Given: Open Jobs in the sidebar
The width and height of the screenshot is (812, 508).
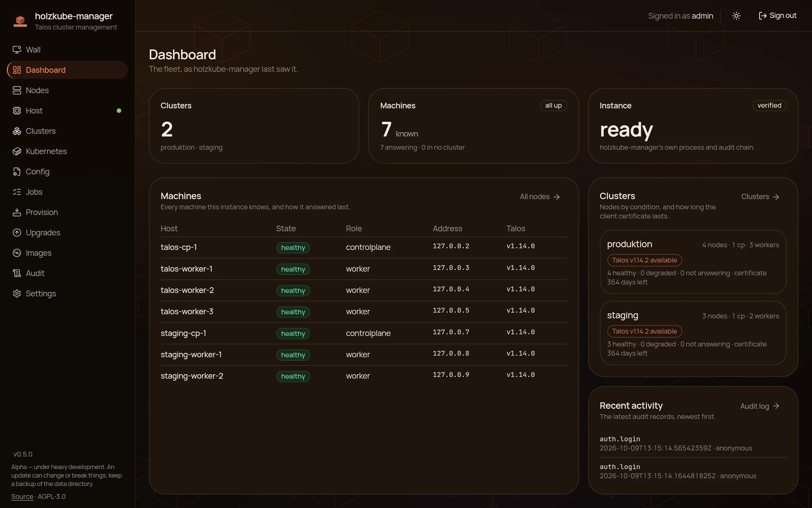Looking at the screenshot, I should coord(67,192).
